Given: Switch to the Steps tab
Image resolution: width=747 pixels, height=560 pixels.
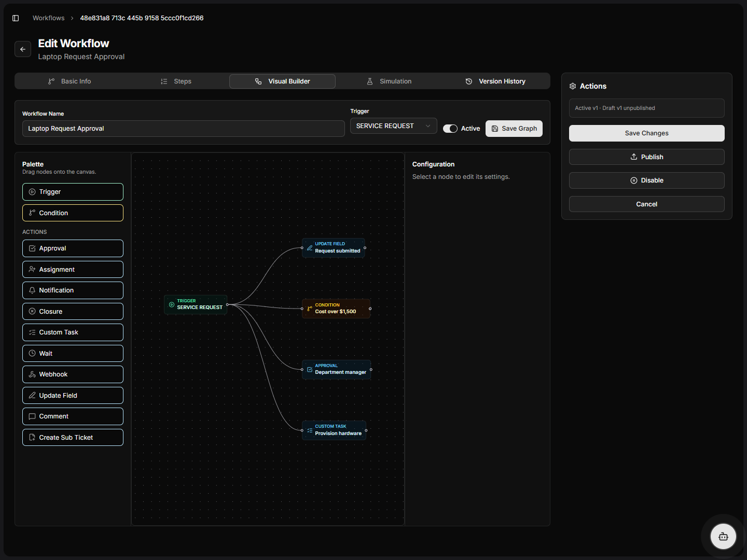Looking at the screenshot, I should (176, 81).
